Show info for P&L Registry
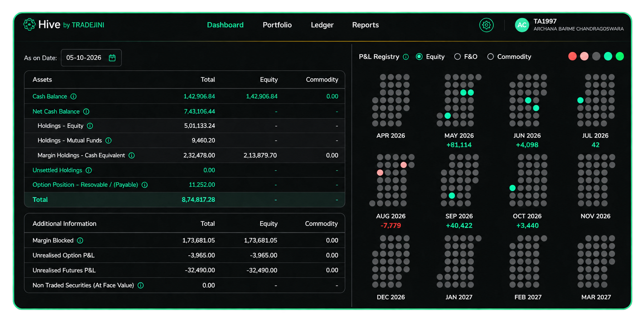The height and width of the screenshot is (322, 644). point(406,57)
